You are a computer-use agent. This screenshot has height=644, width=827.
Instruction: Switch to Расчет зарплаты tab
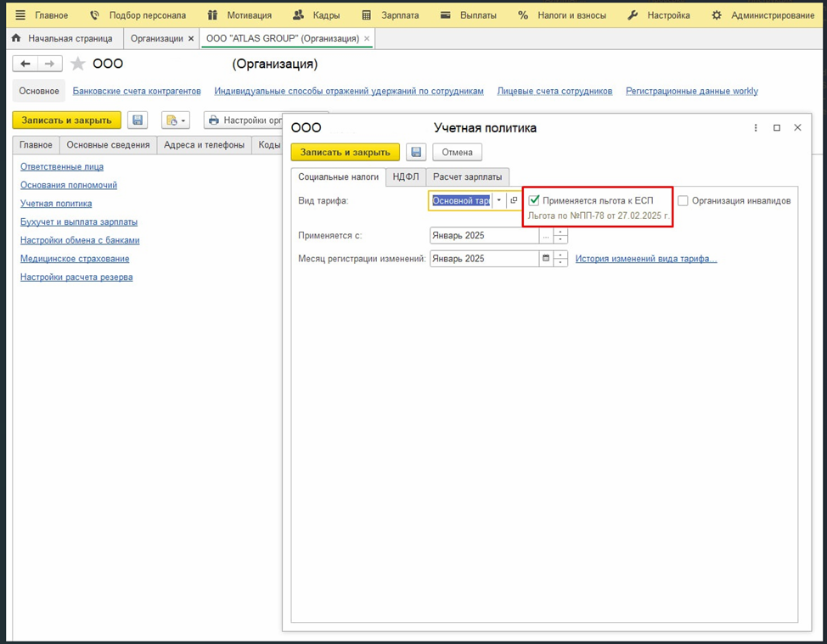pyautogui.click(x=467, y=177)
